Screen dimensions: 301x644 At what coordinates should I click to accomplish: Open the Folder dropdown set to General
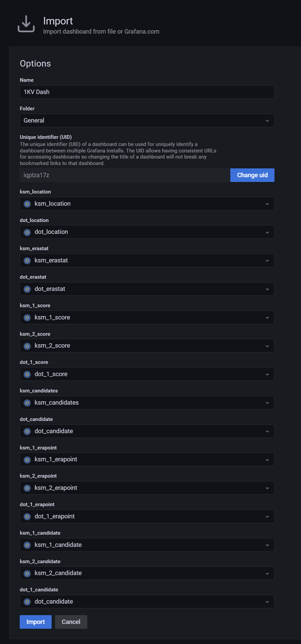pyautogui.click(x=147, y=121)
